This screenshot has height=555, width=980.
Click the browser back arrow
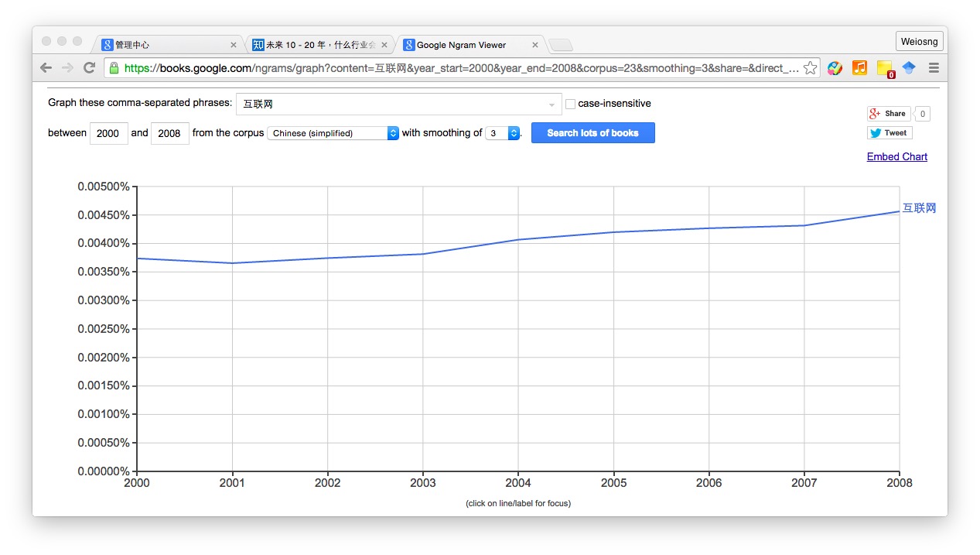[46, 68]
